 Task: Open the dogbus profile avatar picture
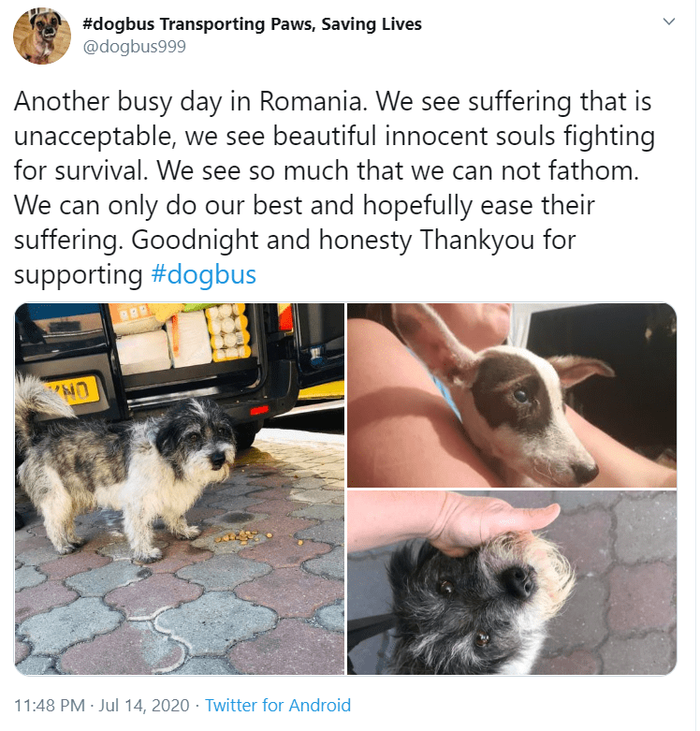pyautogui.click(x=42, y=36)
